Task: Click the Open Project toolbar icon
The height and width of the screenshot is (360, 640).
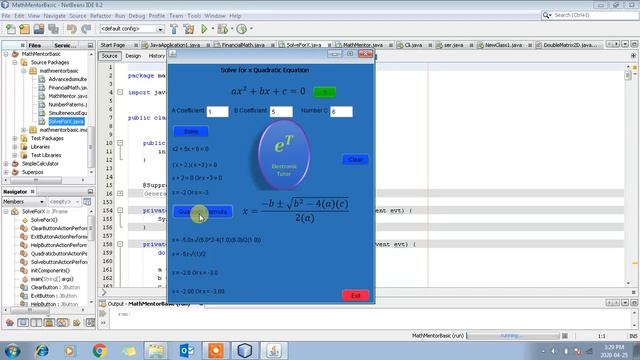Action: coord(39,29)
